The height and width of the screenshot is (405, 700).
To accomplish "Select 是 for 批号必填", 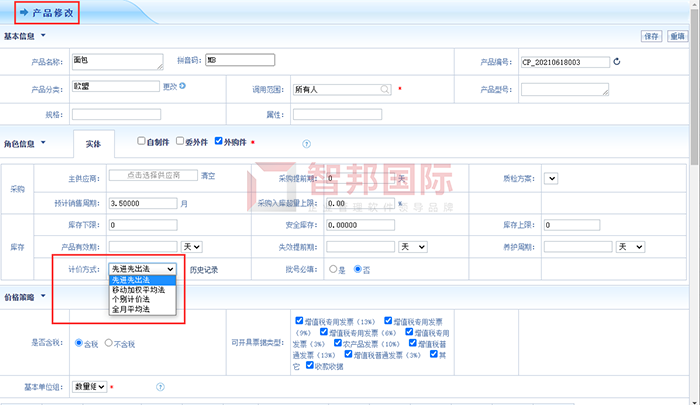I will (333, 269).
